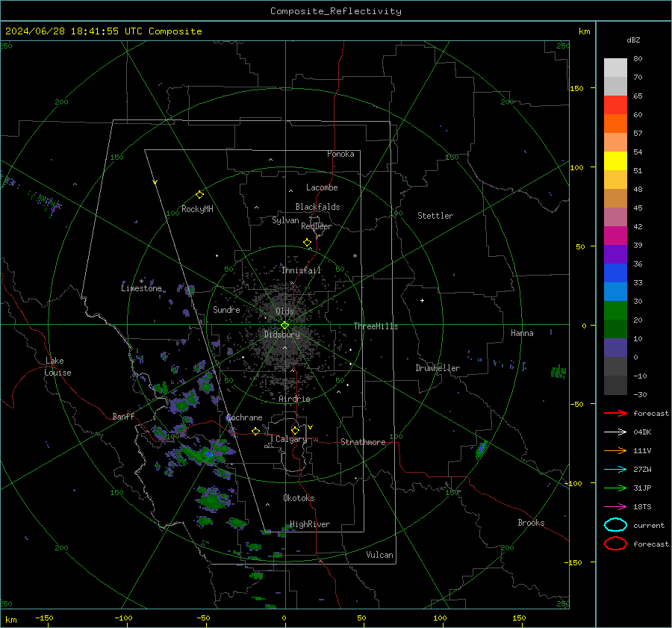Click the yellow diamond marker below RedDeer
The height and width of the screenshot is (628, 672).
pos(307,243)
